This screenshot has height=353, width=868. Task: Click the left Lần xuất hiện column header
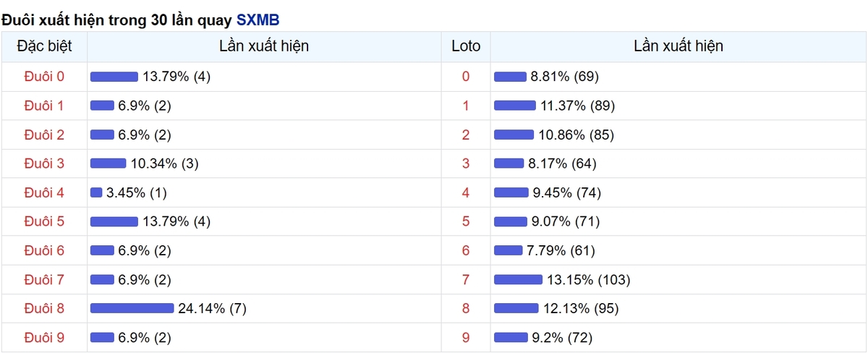coord(264,46)
